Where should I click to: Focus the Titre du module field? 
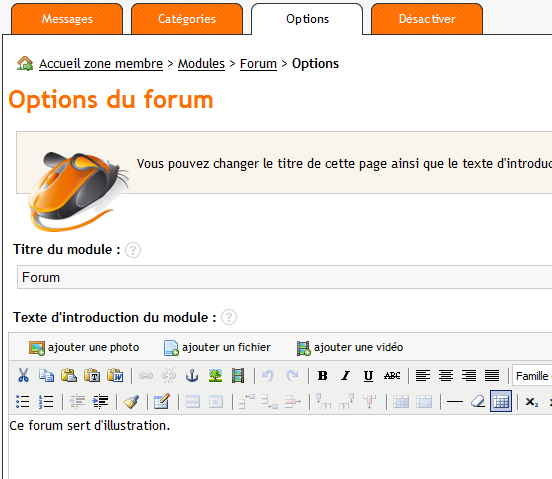pos(284,277)
